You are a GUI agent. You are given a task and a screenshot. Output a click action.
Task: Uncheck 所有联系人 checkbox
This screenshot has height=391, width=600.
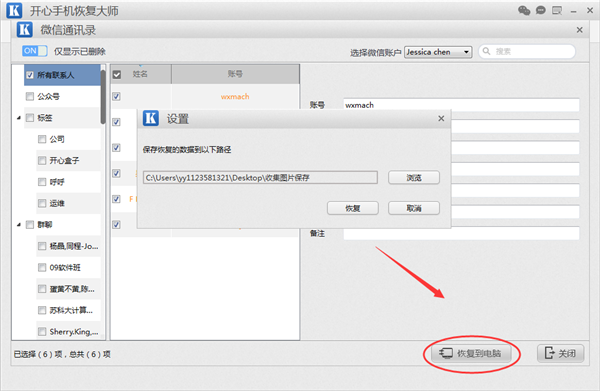point(30,75)
